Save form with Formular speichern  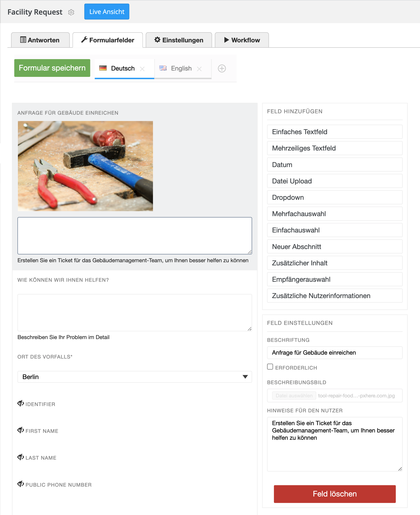[52, 68]
